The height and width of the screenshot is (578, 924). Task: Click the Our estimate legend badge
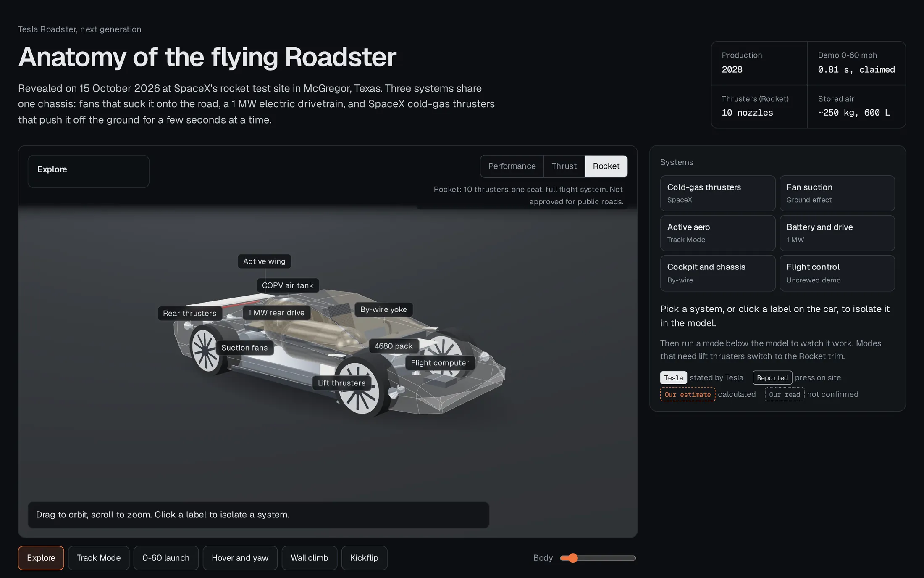point(688,395)
